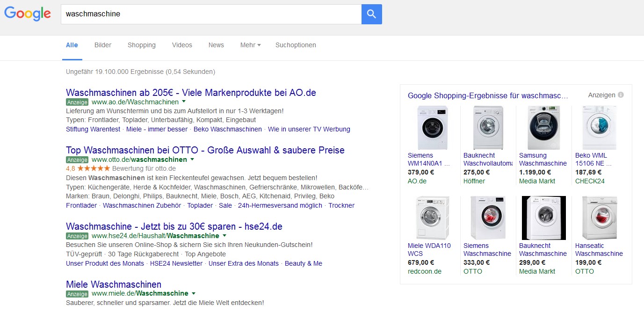This screenshot has height=312, width=644.
Task: Click the green www.ao.de/Waschmachinen URL
Action: 135,102
